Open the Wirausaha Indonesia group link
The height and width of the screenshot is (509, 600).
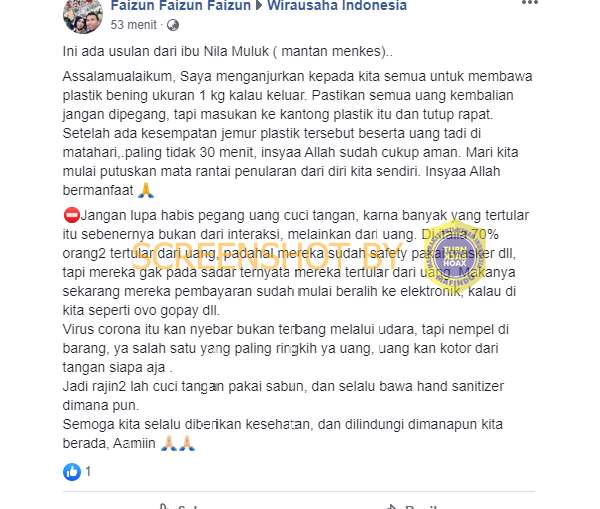337,6
